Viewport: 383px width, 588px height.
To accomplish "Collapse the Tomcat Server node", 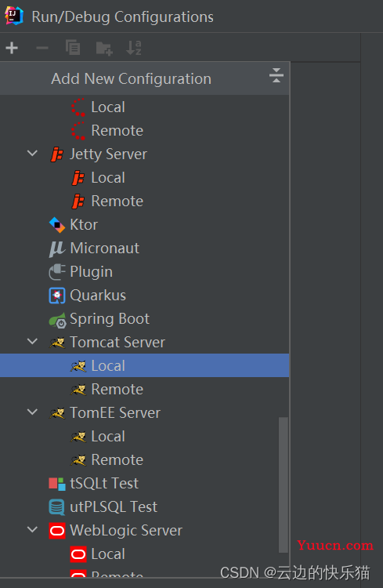I will coord(33,341).
